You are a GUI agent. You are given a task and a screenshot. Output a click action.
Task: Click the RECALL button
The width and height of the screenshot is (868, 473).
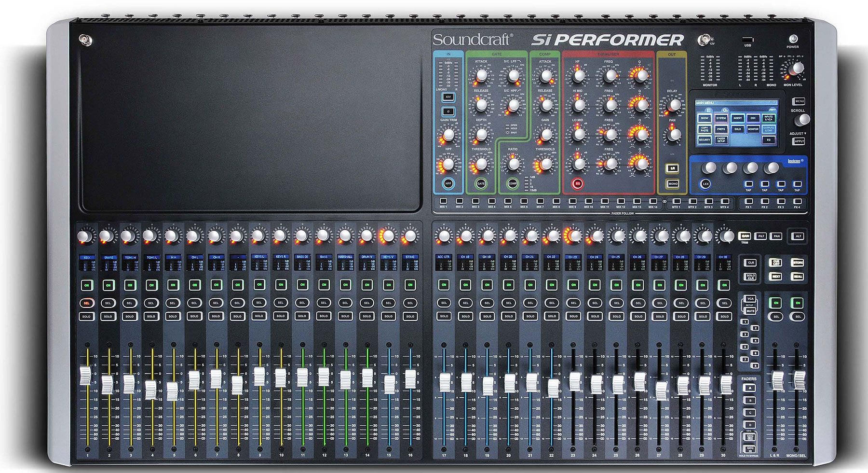point(798,277)
